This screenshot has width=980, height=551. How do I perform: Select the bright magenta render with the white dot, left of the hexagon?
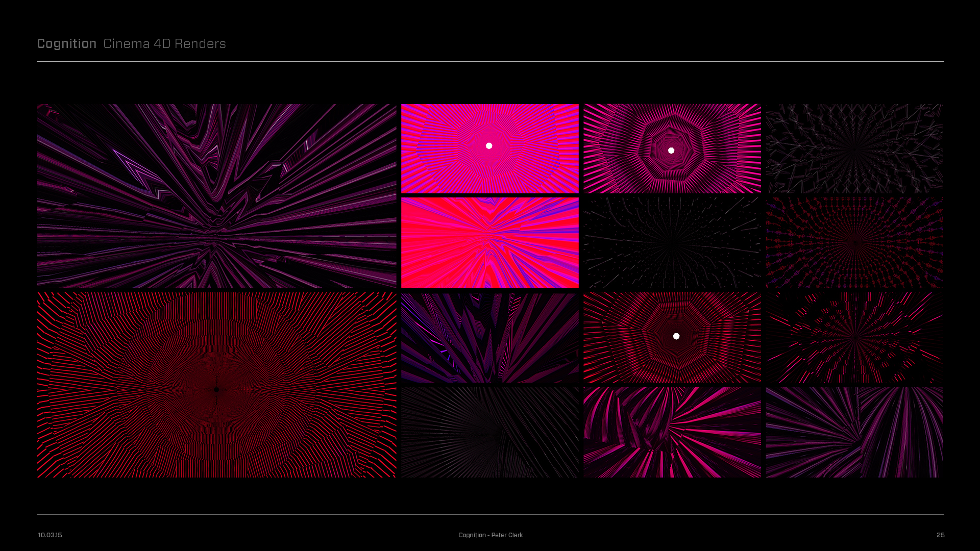tap(490, 148)
